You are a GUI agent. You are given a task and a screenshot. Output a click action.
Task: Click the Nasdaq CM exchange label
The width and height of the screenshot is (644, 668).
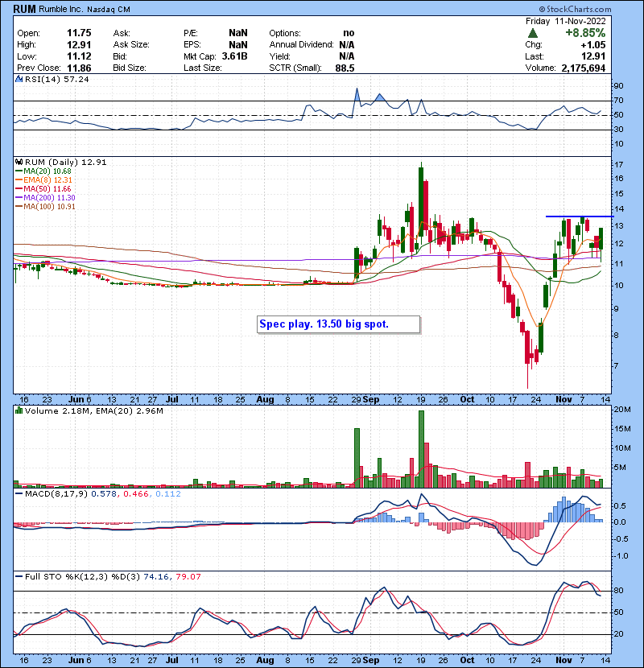109,10
